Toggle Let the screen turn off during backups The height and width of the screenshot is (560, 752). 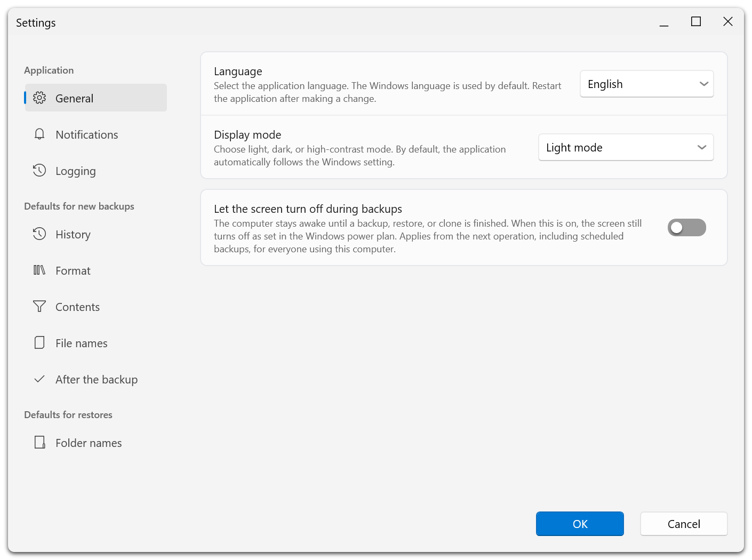click(x=687, y=228)
